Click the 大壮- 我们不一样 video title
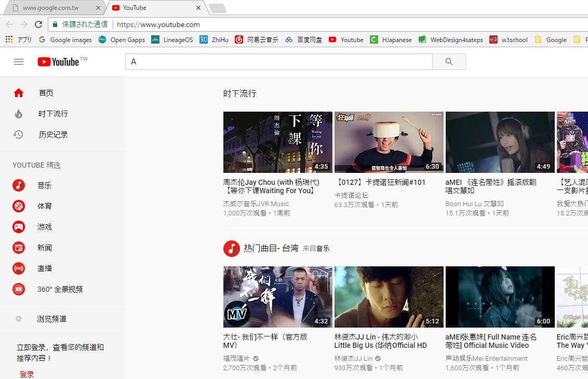Viewport: 588px width, 379px height. [265, 341]
